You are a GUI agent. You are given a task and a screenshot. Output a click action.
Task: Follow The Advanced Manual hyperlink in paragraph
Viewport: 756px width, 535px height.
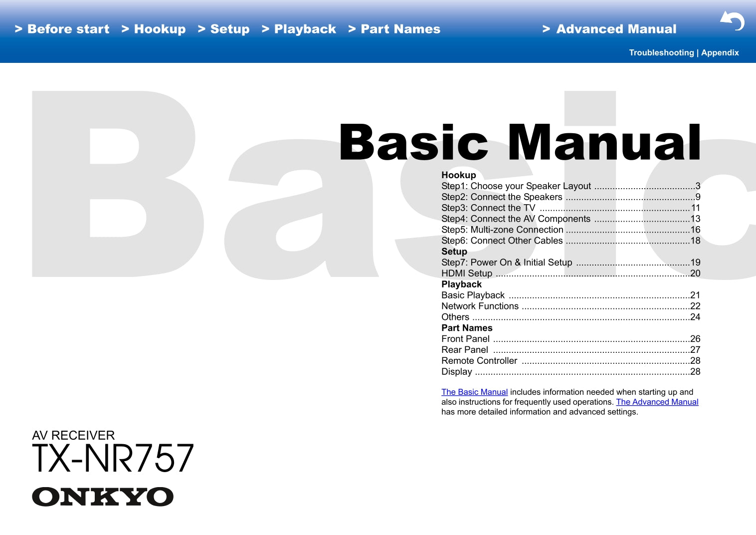(657, 402)
